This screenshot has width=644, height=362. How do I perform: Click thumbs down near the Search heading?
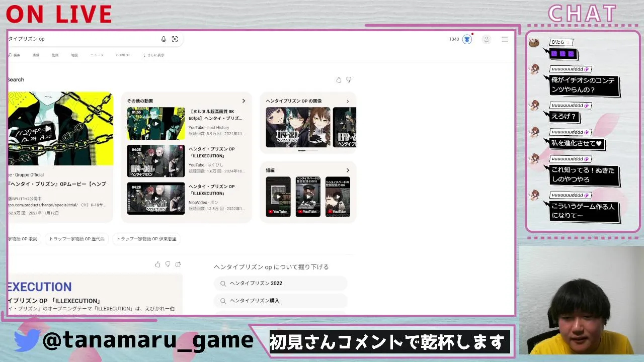pos(349,80)
